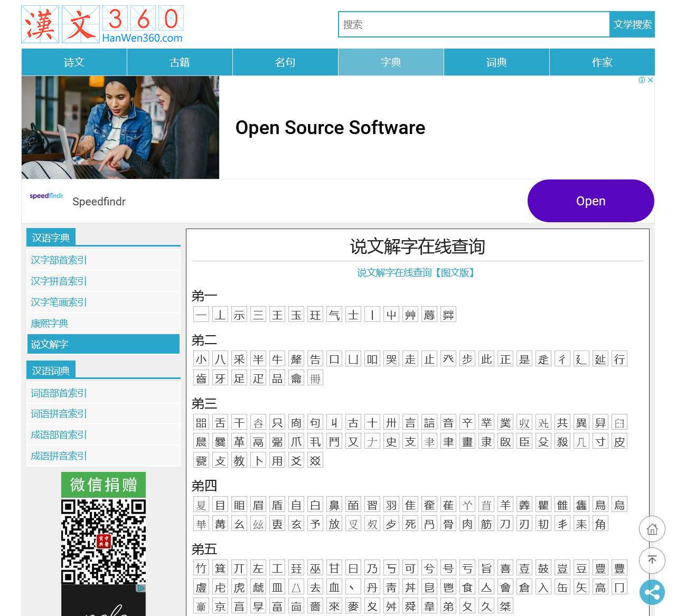Click the home icon floating button
This screenshot has width=676, height=616.
pos(652,529)
